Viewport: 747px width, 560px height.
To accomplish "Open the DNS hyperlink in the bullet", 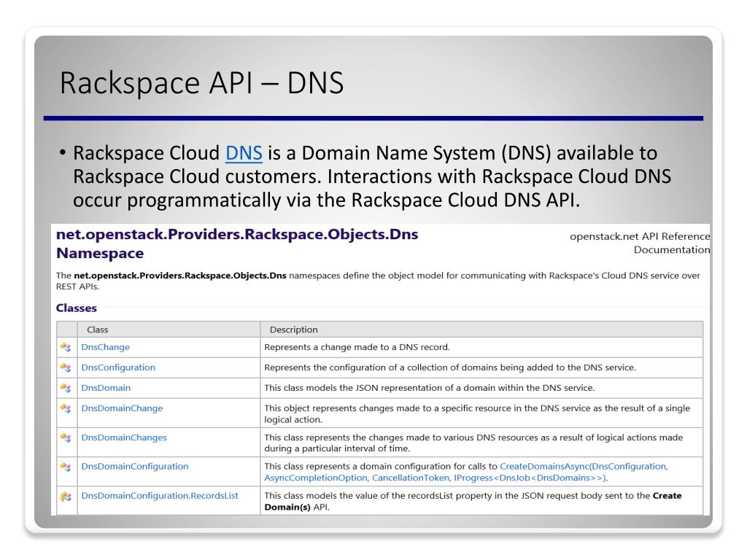I will (x=244, y=153).
